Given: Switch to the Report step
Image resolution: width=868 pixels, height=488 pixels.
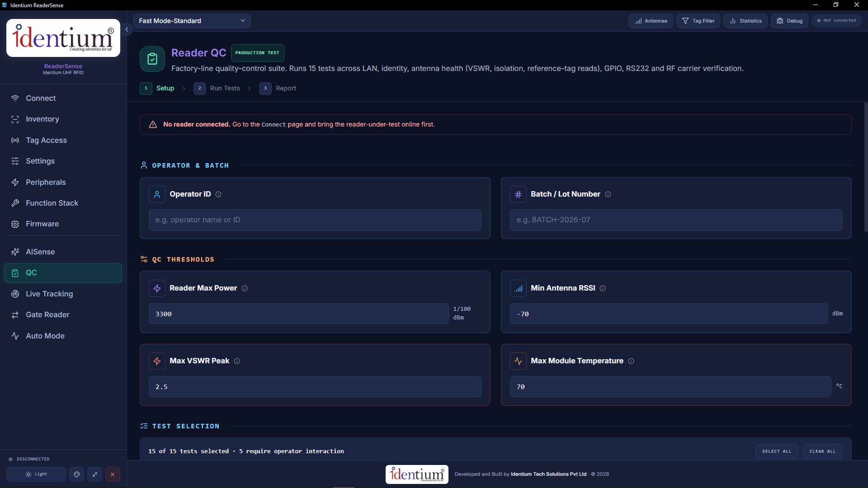Looking at the screenshot, I should (278, 89).
